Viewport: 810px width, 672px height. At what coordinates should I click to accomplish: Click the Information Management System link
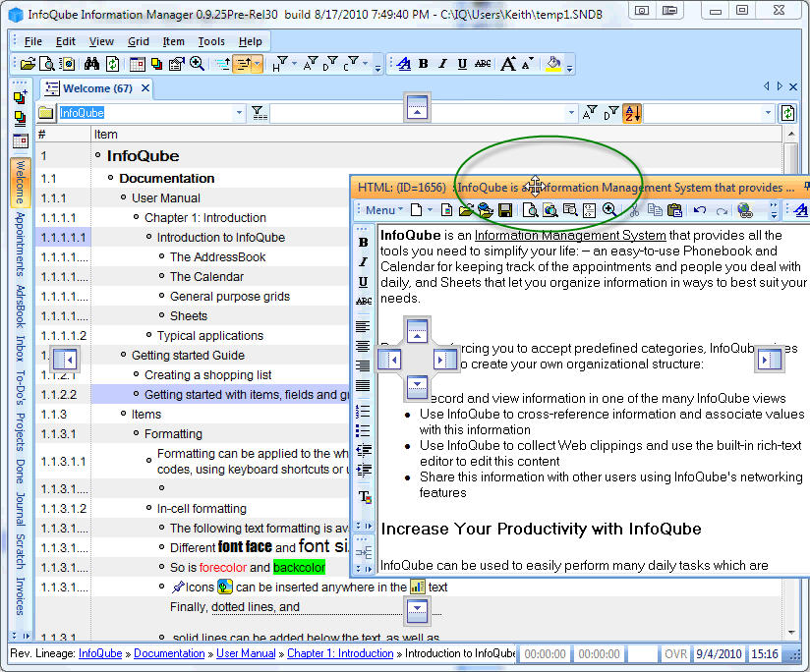[x=570, y=236]
